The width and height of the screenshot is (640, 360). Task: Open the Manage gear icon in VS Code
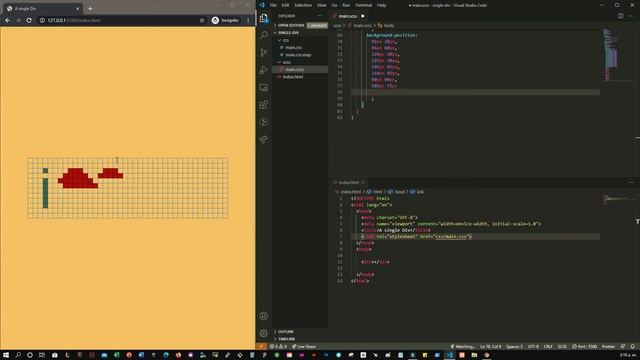click(x=264, y=333)
